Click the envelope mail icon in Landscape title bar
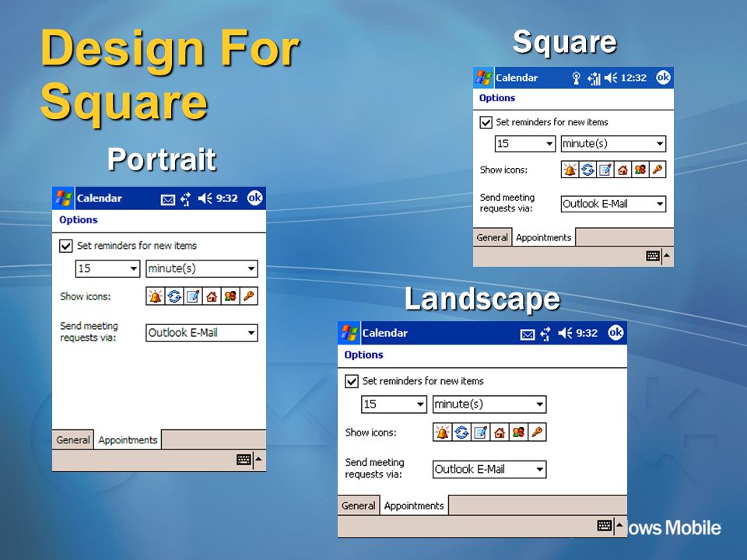Viewport: 747px width, 560px height. [x=528, y=334]
